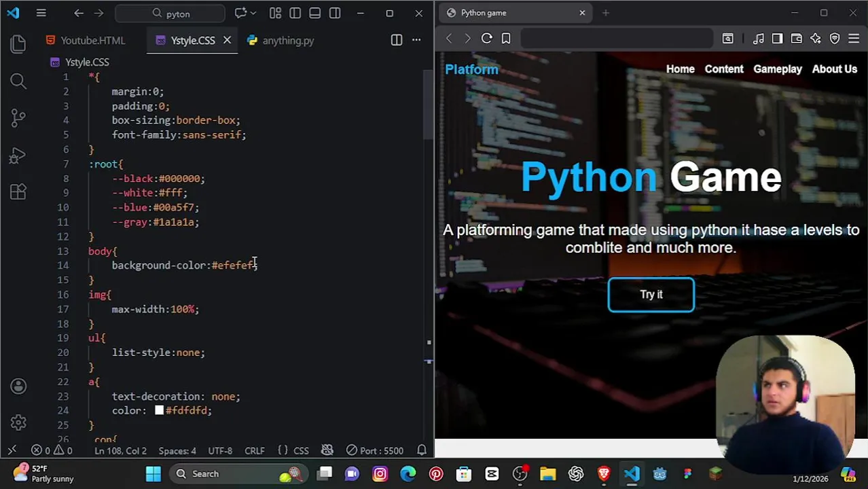Expand the Copilot chat dropdown arrow
The width and height of the screenshot is (868, 489).
253,13
